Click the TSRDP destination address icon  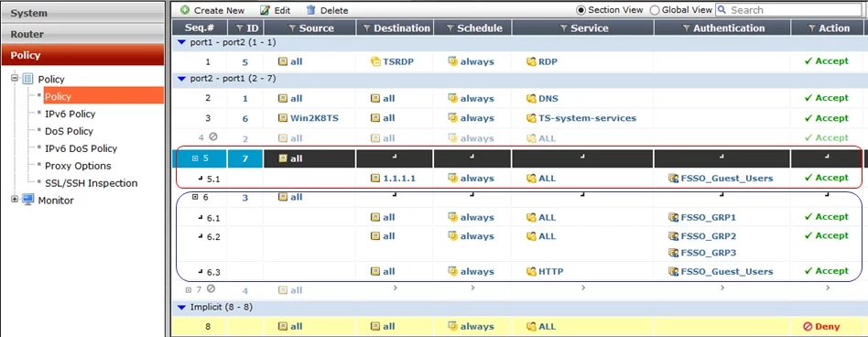[x=375, y=61]
